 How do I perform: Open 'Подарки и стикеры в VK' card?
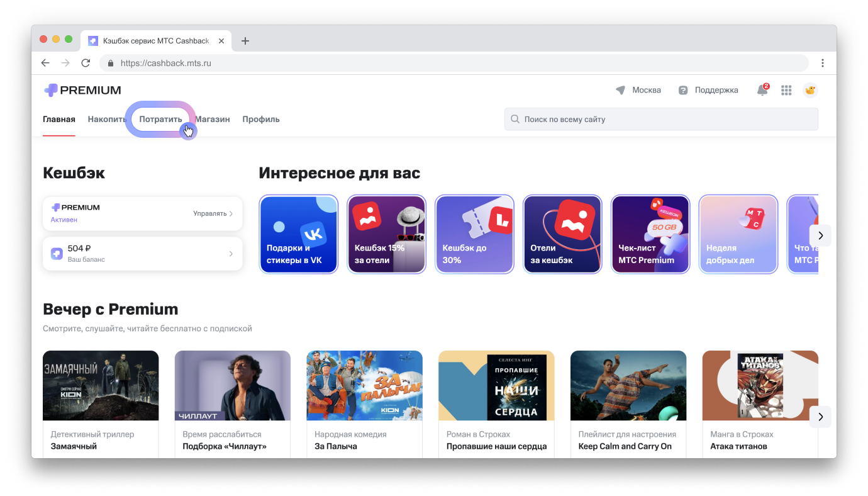coord(299,234)
